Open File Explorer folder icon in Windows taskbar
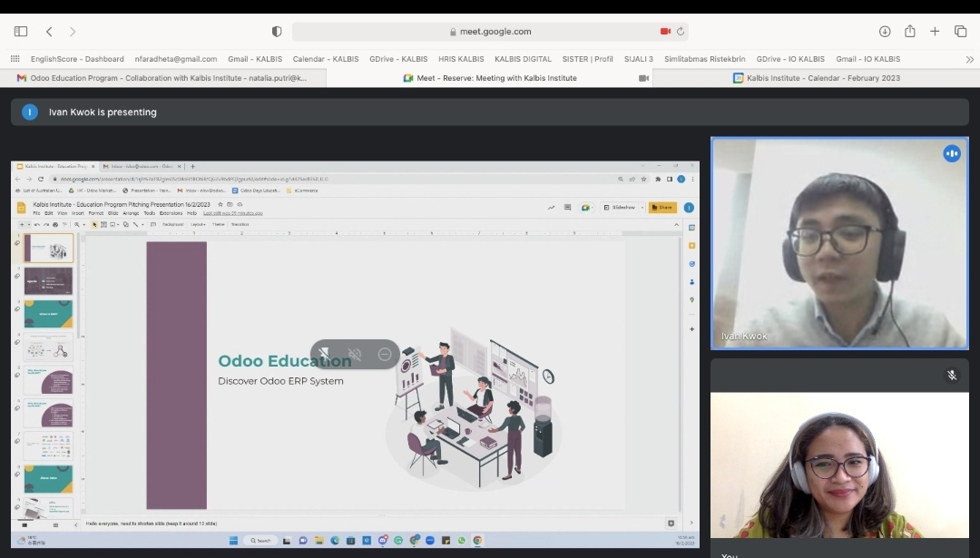 (318, 541)
